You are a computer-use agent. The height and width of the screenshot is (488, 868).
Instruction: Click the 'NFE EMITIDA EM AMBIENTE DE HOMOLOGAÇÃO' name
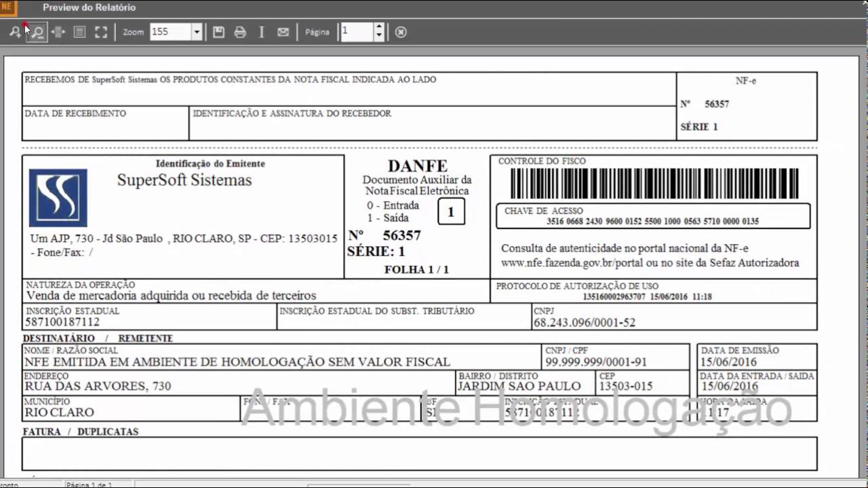tap(237, 363)
